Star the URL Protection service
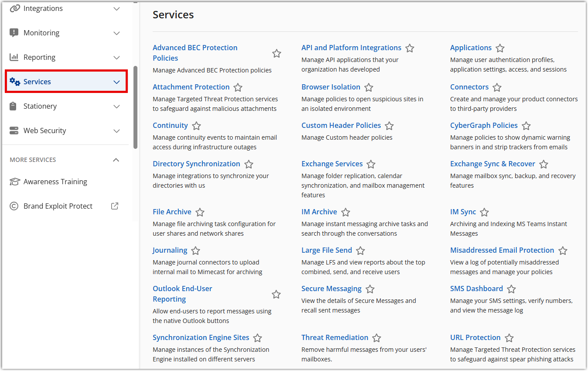588x371 pixels. pos(509,338)
